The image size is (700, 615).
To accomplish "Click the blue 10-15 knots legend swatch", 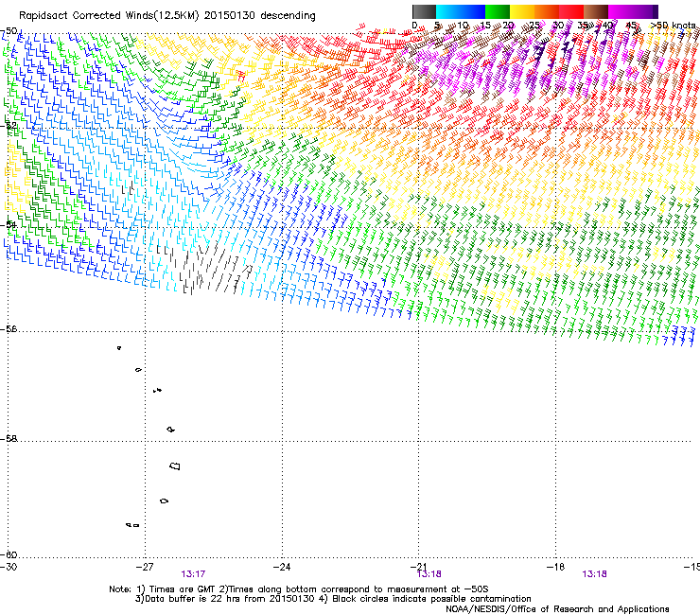I will [473, 11].
